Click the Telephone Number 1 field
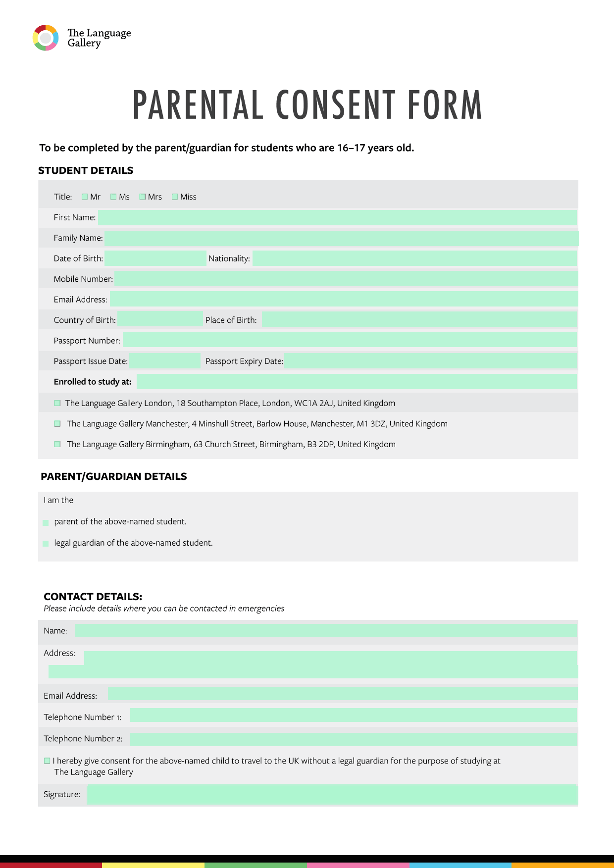This screenshot has height=868, width=614. (353, 715)
